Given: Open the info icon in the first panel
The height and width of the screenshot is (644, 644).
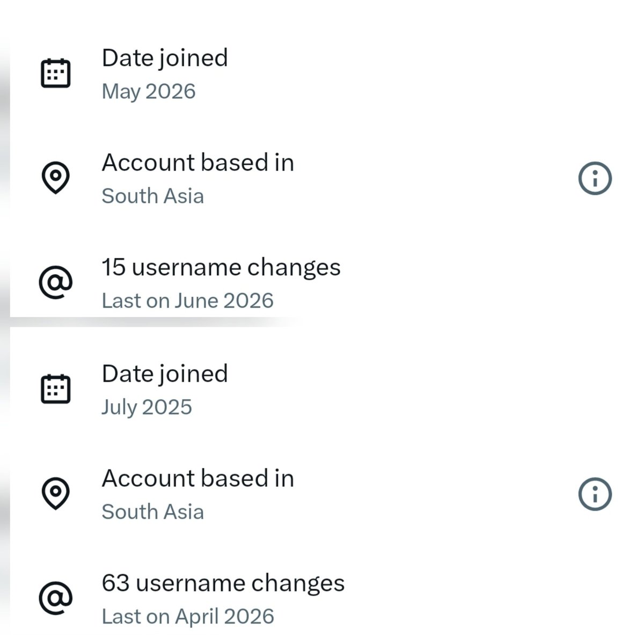Looking at the screenshot, I should pos(595,178).
